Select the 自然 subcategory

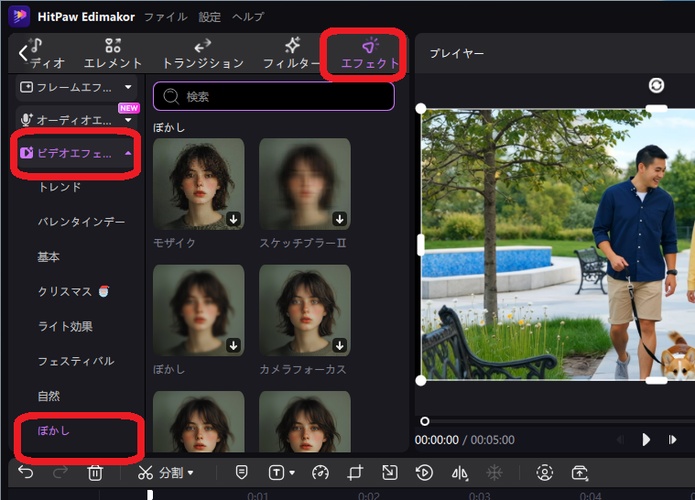pyautogui.click(x=49, y=396)
